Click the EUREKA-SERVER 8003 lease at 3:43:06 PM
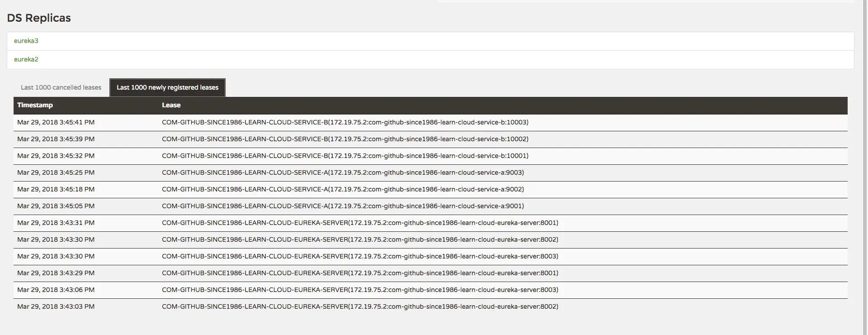The image size is (868, 335). 360,290
